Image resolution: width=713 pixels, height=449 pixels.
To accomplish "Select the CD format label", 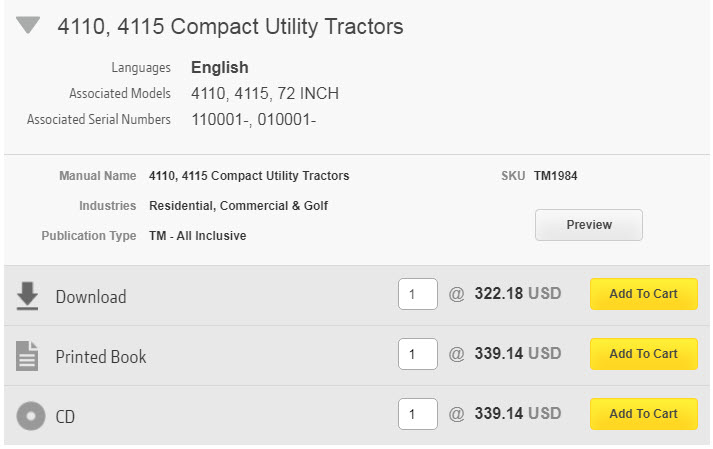I will coord(65,417).
